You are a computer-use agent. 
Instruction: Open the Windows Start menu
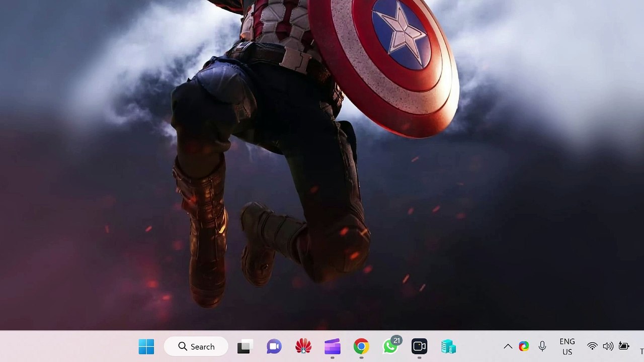[146, 346]
